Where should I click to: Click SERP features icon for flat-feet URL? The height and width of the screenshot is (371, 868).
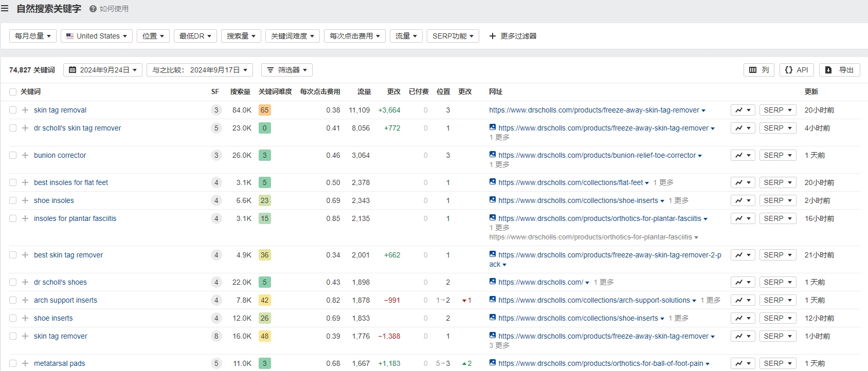click(x=493, y=181)
